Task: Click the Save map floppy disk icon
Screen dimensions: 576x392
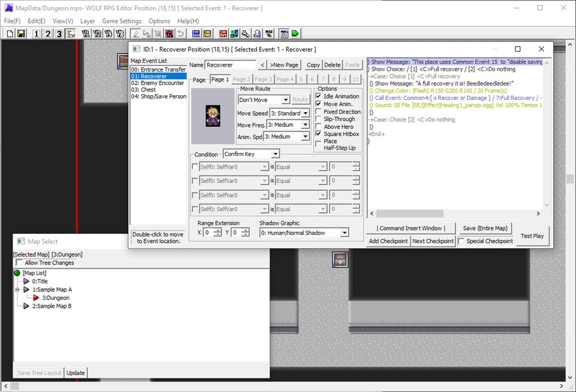Action: (21, 33)
